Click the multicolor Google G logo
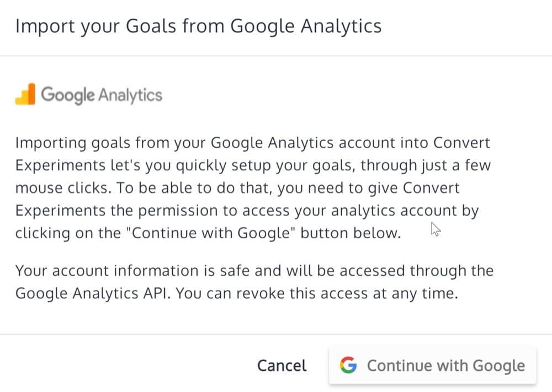This screenshot has width=552, height=392. tap(348, 365)
